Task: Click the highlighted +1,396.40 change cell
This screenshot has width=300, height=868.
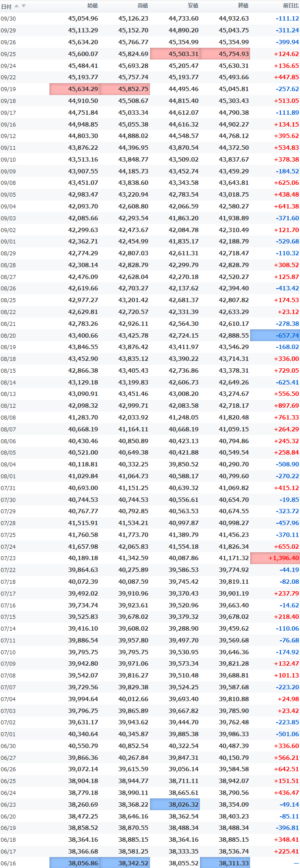Action: pyautogui.click(x=275, y=558)
